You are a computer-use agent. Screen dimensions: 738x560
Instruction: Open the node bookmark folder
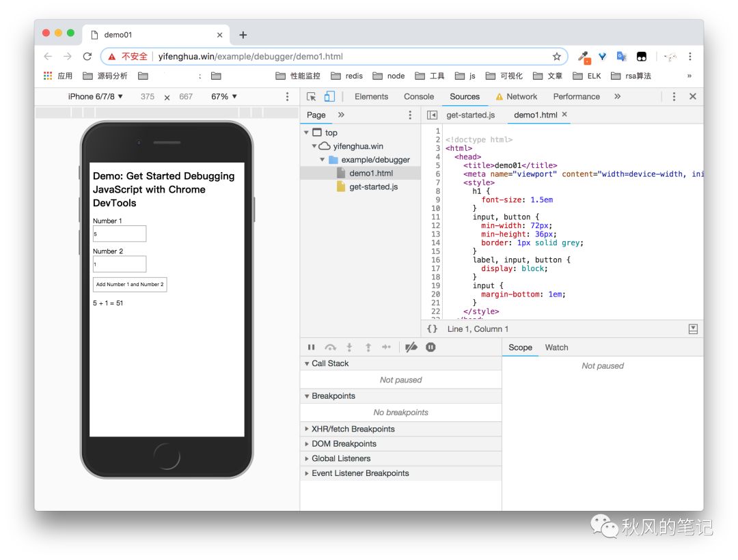pos(389,76)
